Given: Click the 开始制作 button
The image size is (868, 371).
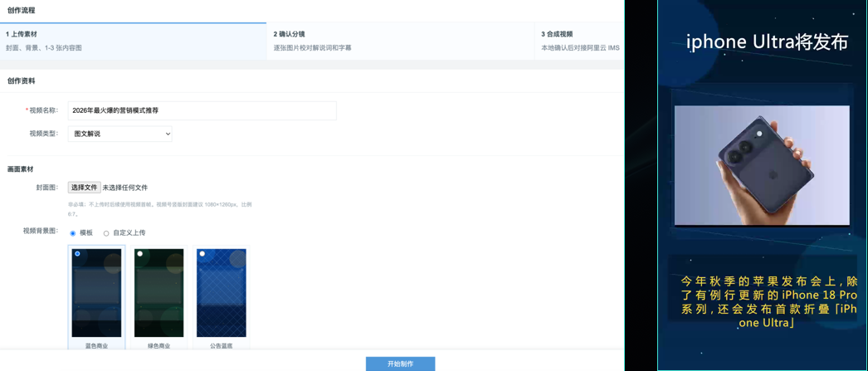Looking at the screenshot, I should tap(400, 364).
